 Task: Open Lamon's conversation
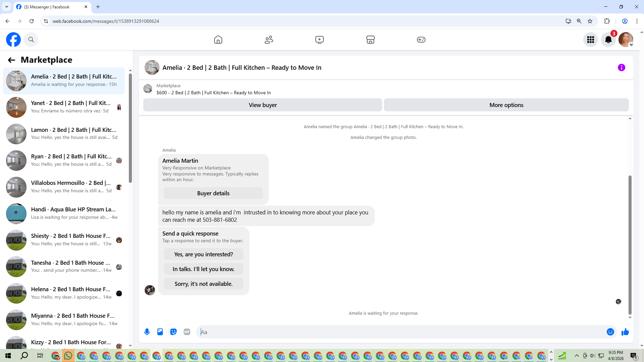[64, 134]
